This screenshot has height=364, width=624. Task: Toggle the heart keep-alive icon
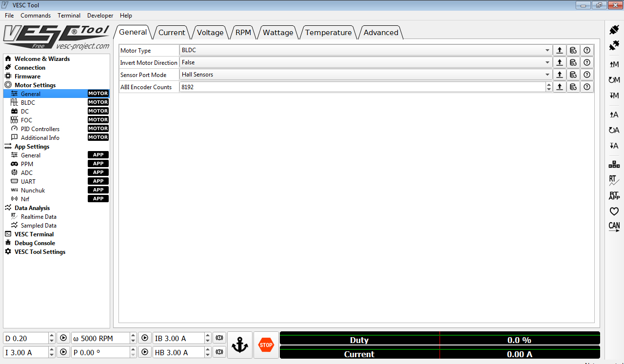coord(614,211)
